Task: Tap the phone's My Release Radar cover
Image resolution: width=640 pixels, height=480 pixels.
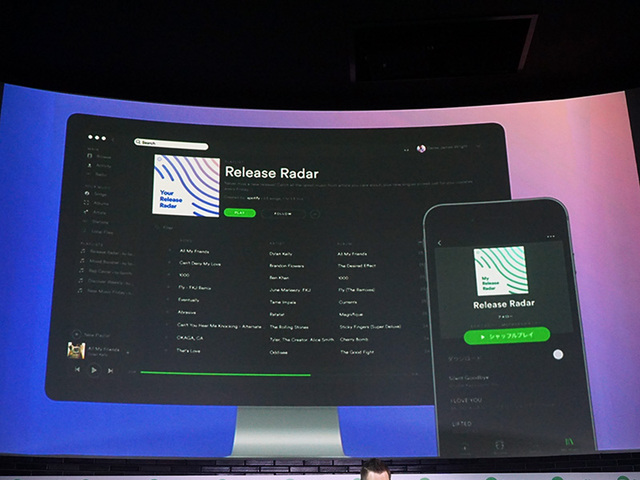Action: [501, 270]
